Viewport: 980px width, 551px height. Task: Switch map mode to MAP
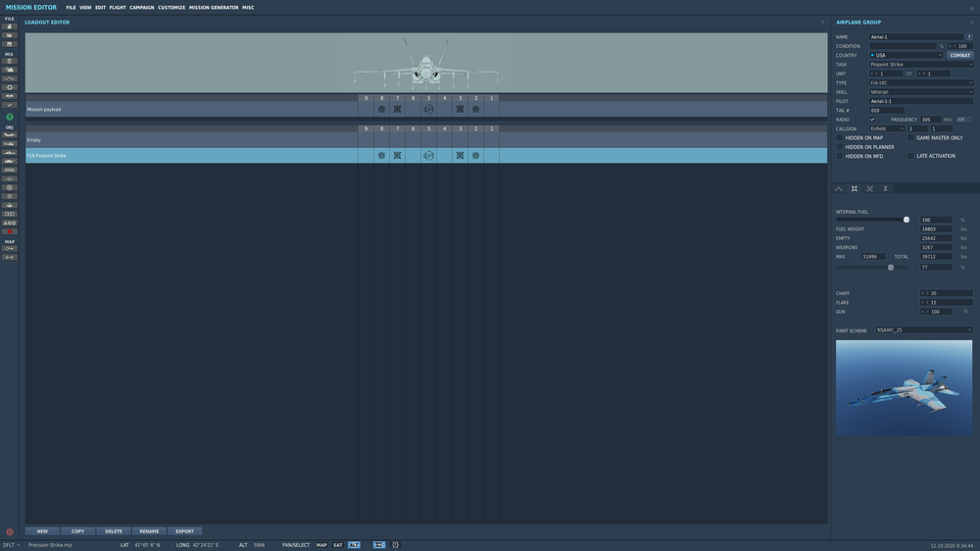[321, 545]
